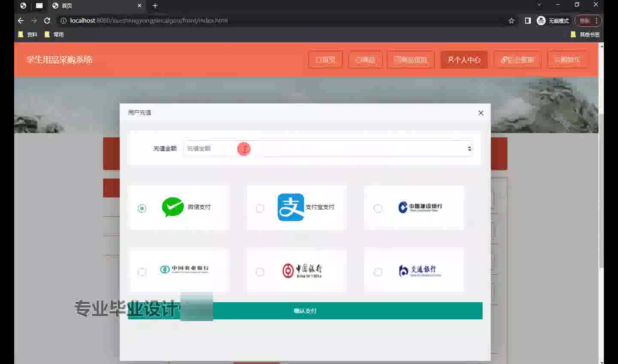The width and height of the screenshot is (618, 364).
Task: Click the address bar URL
Action: pyautogui.click(x=148, y=21)
